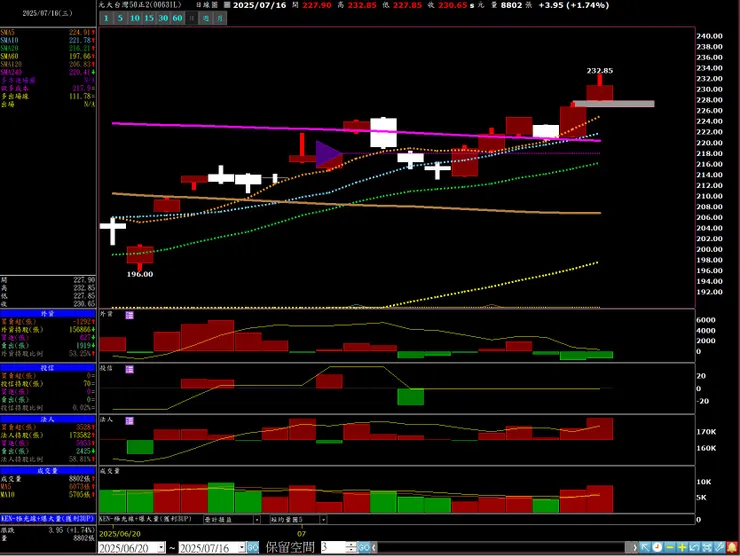Viewport: 740px width, 556px height.
Task: Click the latest 成交量 volume bar
Action: [600, 499]
